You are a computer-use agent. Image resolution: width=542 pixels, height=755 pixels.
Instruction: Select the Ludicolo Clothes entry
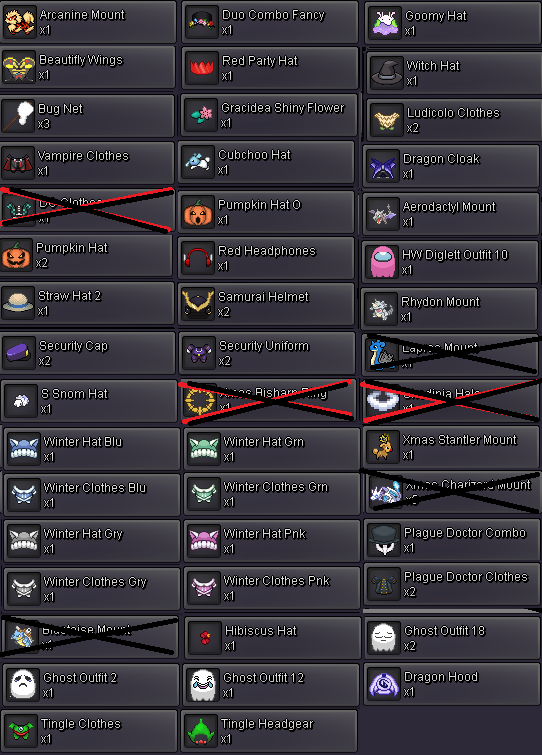point(454,120)
